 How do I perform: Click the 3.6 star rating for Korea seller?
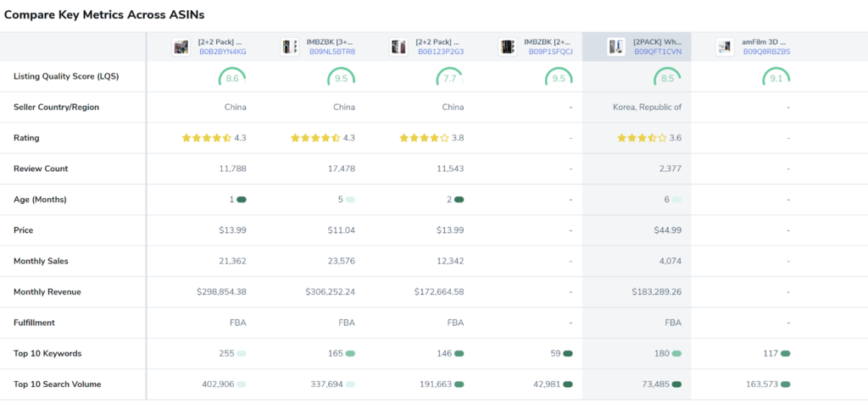[642, 138]
